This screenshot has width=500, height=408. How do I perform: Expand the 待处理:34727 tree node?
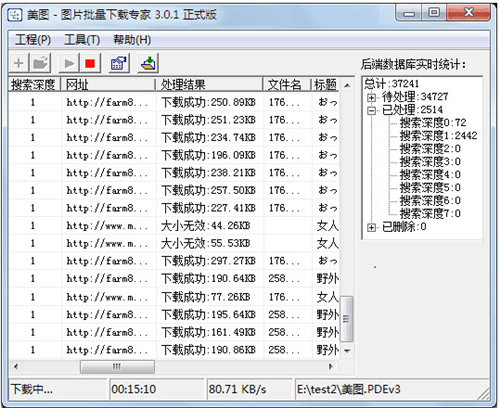(371, 97)
